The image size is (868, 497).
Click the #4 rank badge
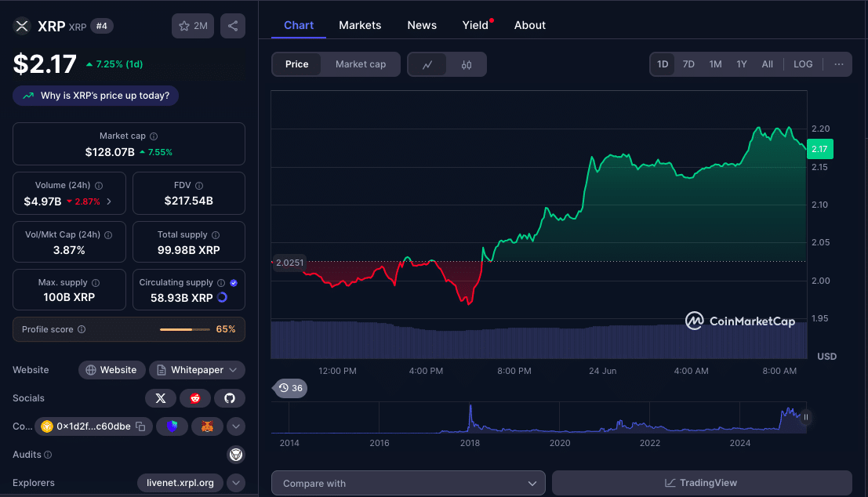coord(102,26)
